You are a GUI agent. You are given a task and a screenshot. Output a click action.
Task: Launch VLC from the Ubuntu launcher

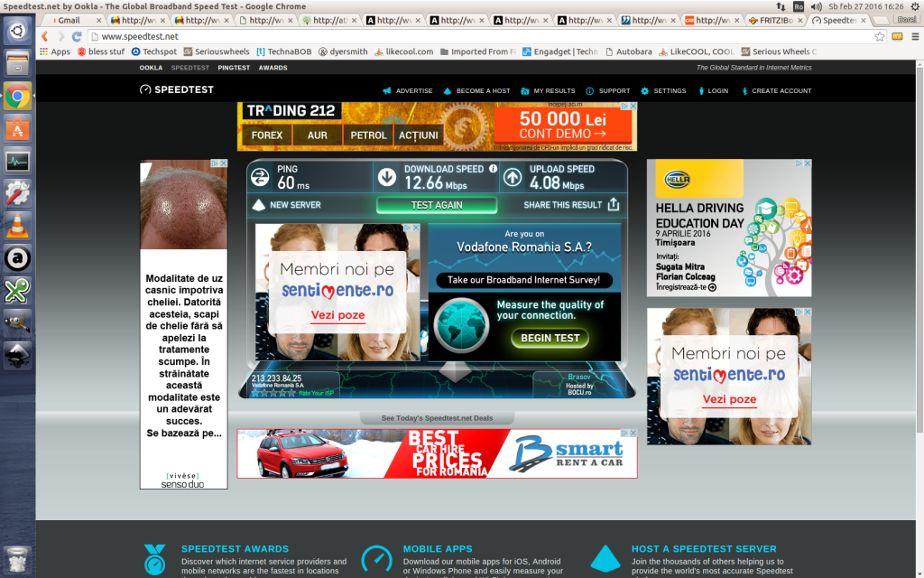(x=16, y=223)
